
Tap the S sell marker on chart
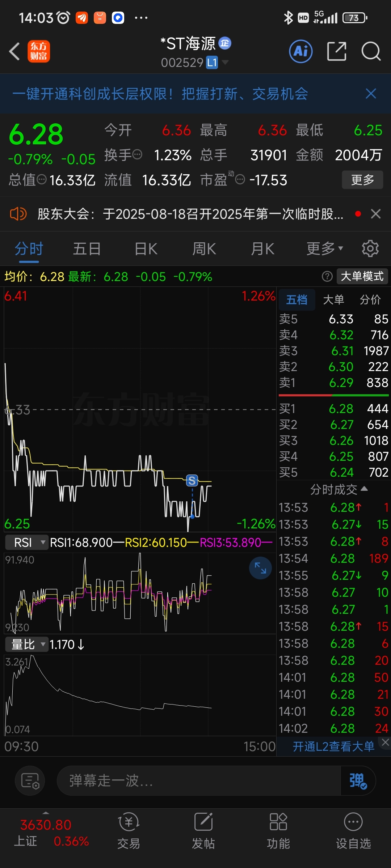pyautogui.click(x=192, y=481)
